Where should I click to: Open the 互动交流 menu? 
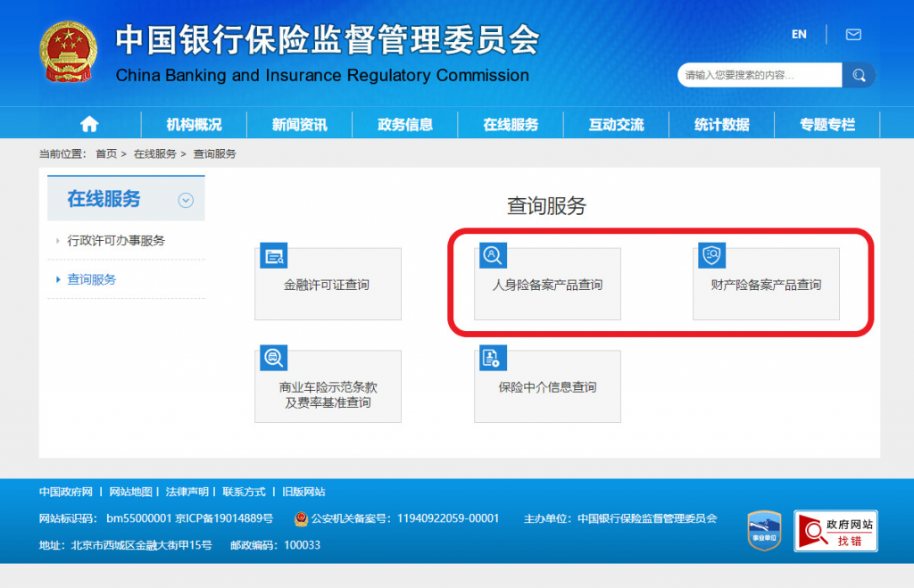pos(616,124)
